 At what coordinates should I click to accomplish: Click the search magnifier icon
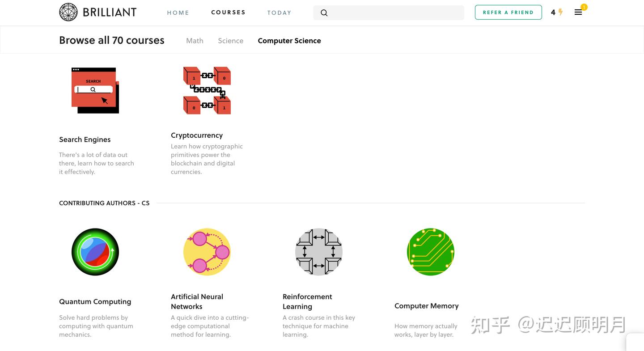pos(324,13)
